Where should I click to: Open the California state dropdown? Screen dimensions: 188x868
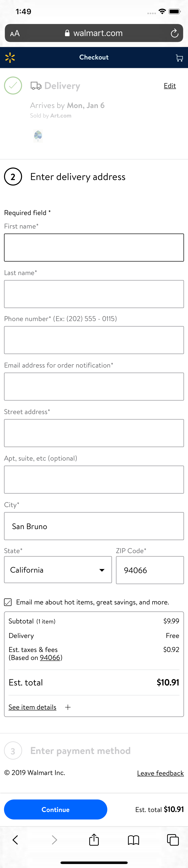tap(58, 570)
